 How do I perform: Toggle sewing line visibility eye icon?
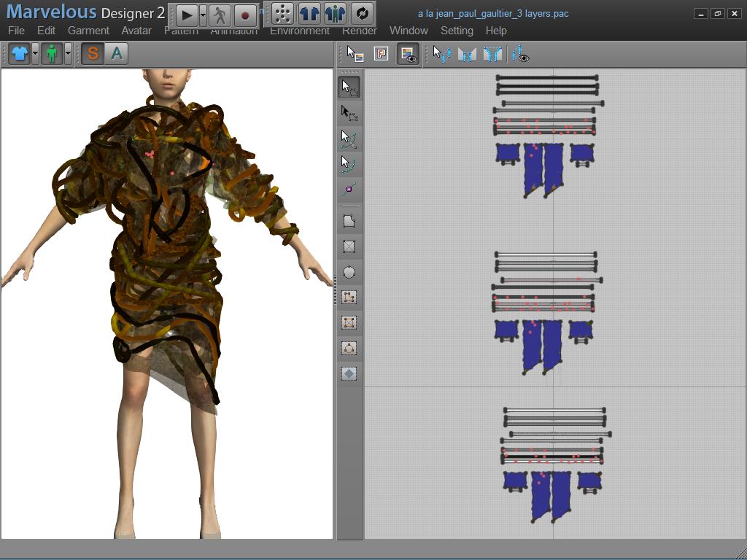click(x=520, y=54)
